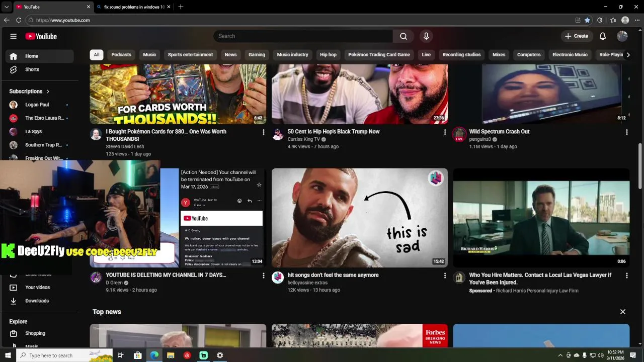Open options for YOUTUBE IS DELETING MY CHANNEL video
Viewport: 644px width, 362px height.
tap(263, 276)
